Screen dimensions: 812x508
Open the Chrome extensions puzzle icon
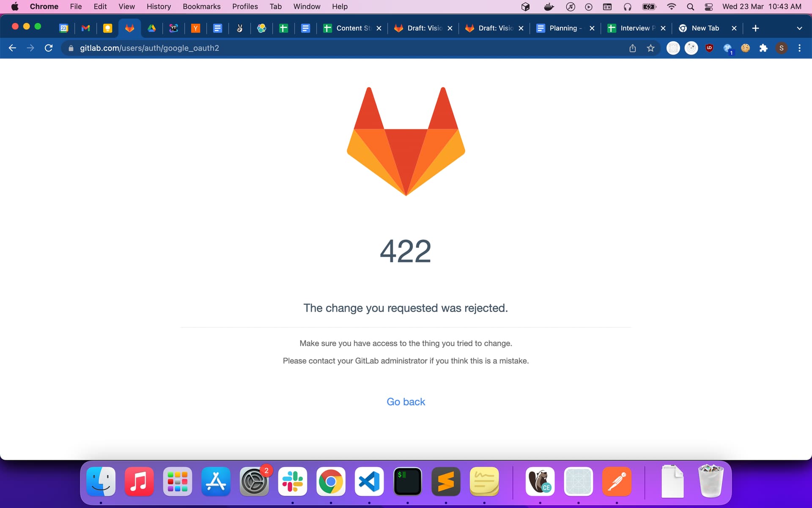point(763,48)
